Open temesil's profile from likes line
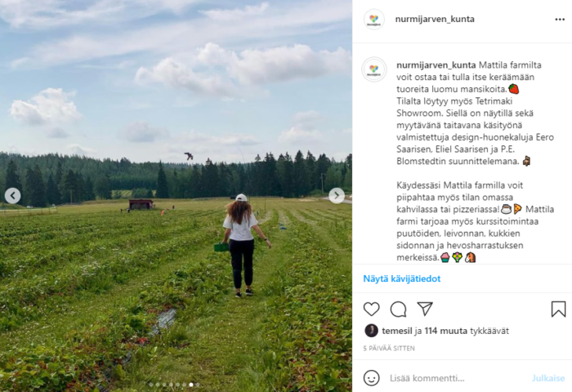The image size is (572, 392). coord(397,331)
